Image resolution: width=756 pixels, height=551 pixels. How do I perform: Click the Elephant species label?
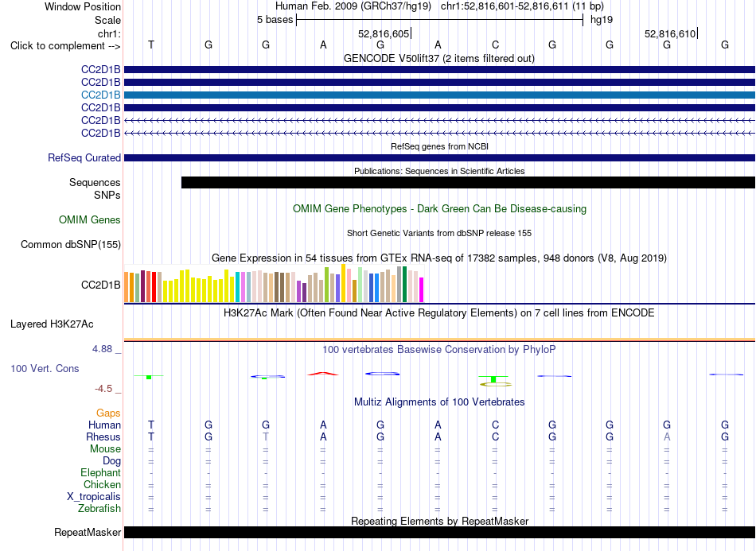[100, 473]
